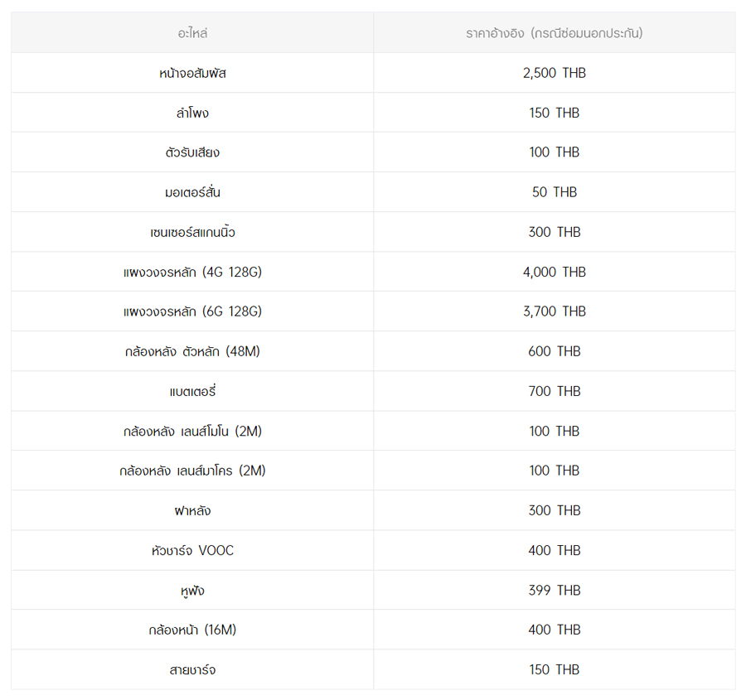The image size is (746, 700).
Task: Select the แผงวงจรหลัก (6G 128G) row
Action: tap(192, 311)
